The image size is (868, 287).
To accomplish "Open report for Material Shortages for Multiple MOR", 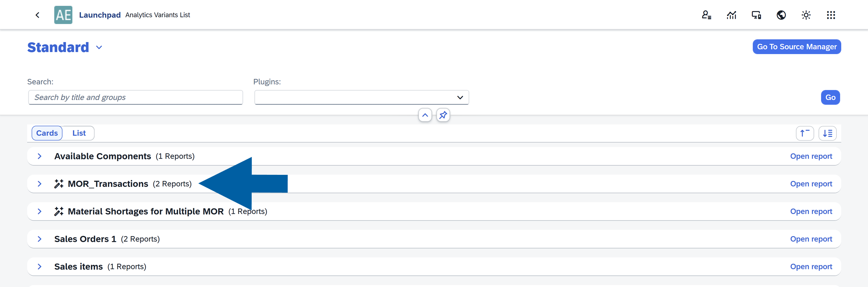I will tap(811, 211).
